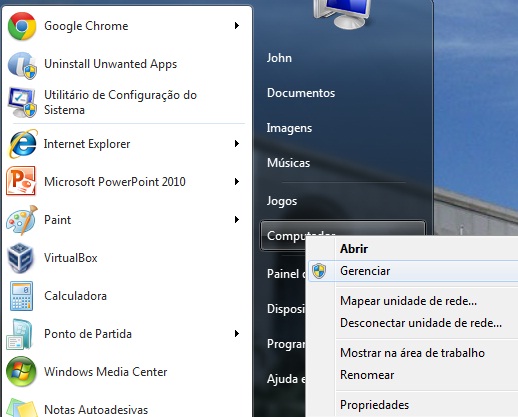The image size is (518, 417).
Task: Click the computer picture at top
Action: point(343,14)
